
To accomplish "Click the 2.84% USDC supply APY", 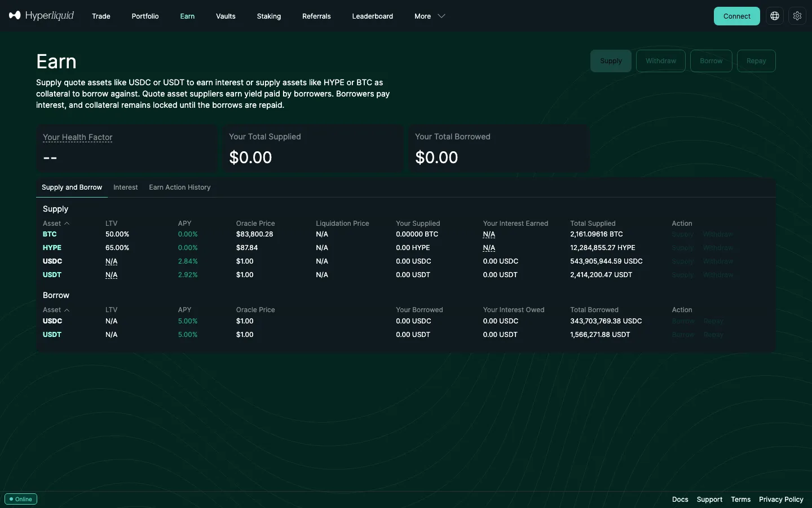I will tap(188, 261).
